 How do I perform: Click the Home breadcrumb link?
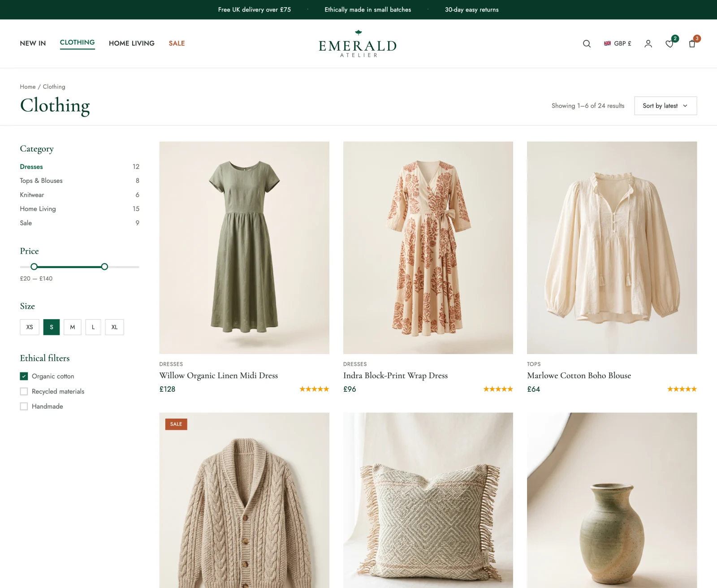(28, 86)
